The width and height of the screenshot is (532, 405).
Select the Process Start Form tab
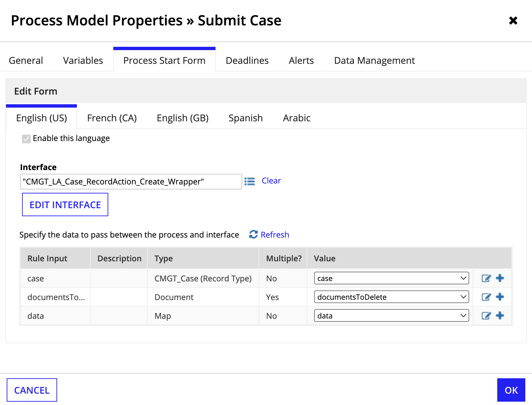click(x=164, y=60)
